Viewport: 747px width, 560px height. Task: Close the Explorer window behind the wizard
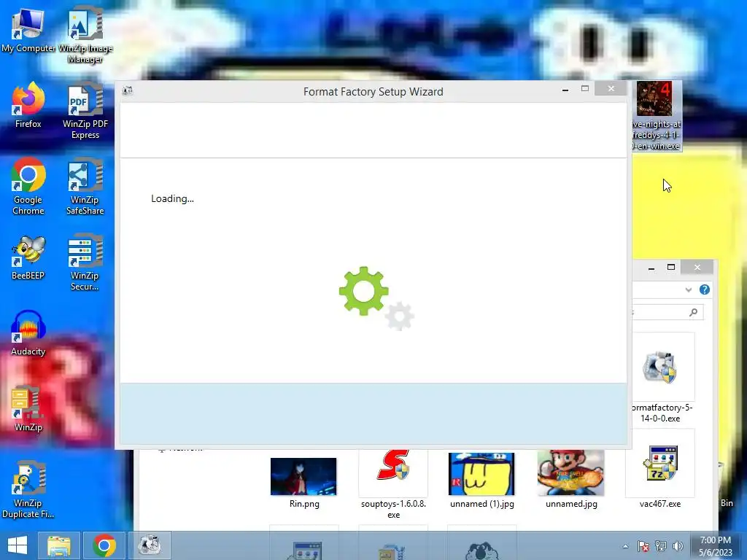[x=697, y=267]
